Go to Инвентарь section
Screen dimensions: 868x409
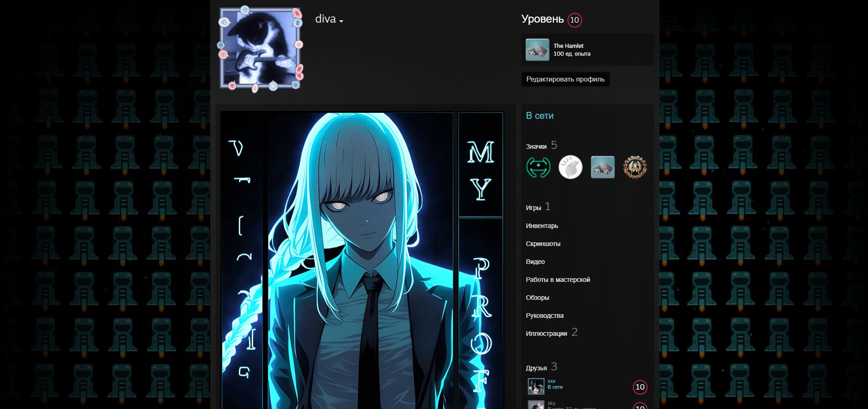point(542,226)
